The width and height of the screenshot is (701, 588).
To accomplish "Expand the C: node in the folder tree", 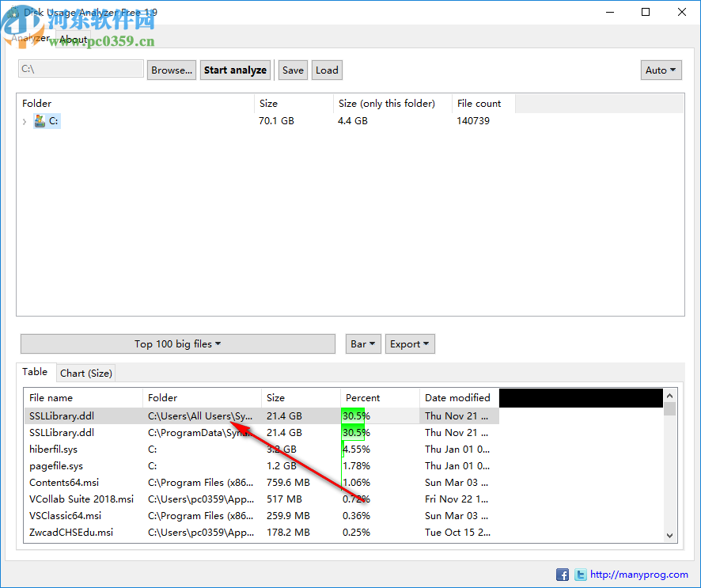I will [x=25, y=121].
